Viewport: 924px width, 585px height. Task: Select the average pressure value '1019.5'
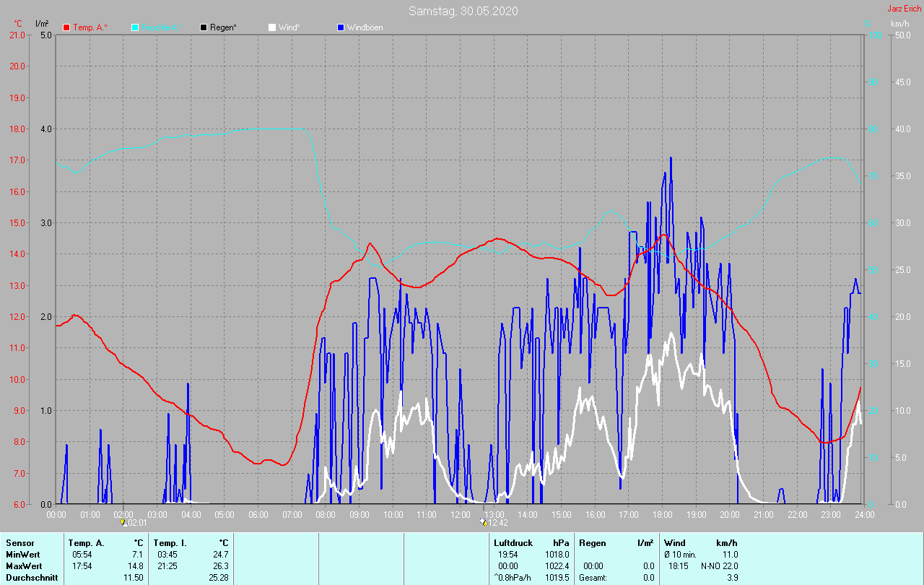click(556, 578)
